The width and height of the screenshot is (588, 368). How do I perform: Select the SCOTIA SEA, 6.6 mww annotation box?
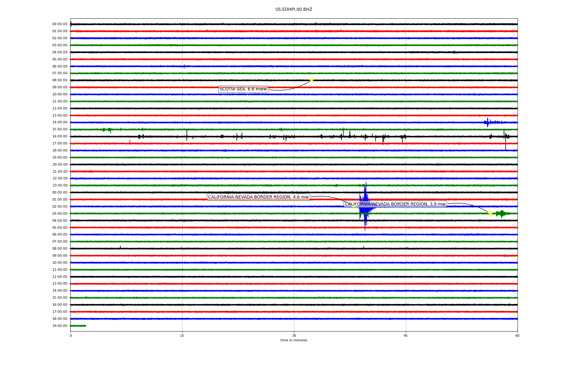(243, 89)
